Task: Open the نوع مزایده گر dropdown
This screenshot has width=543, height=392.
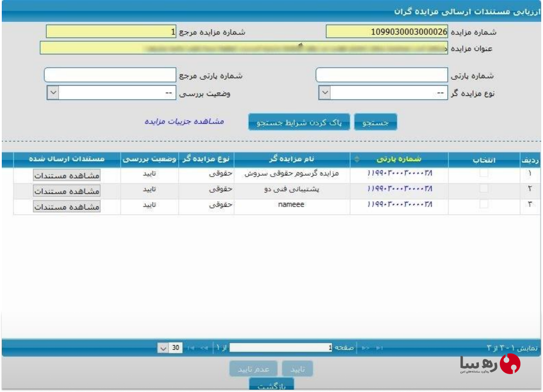Action: (383, 93)
